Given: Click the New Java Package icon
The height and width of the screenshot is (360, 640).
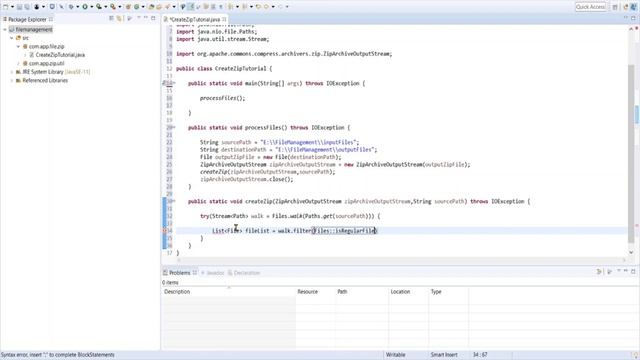Looking at the screenshot, I should 128,7.
